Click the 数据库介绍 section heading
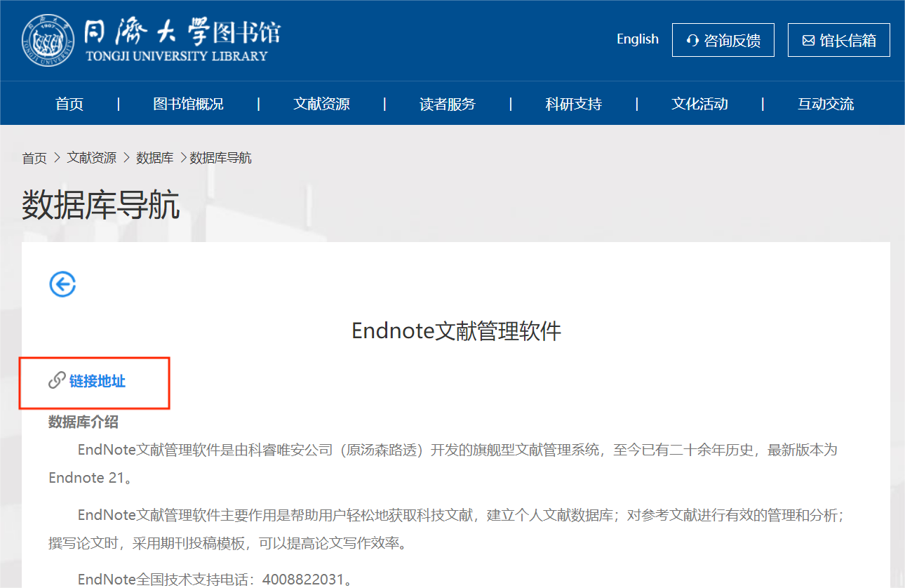905x588 pixels. click(83, 422)
